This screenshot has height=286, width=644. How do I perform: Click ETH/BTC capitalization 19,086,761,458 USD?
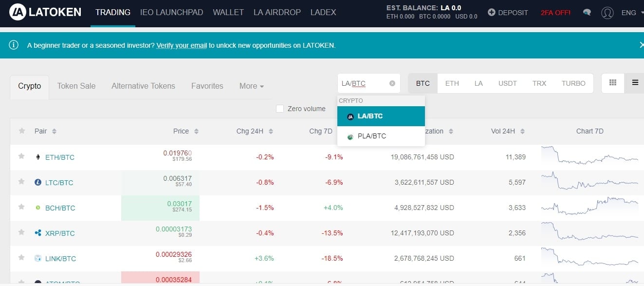pyautogui.click(x=423, y=157)
